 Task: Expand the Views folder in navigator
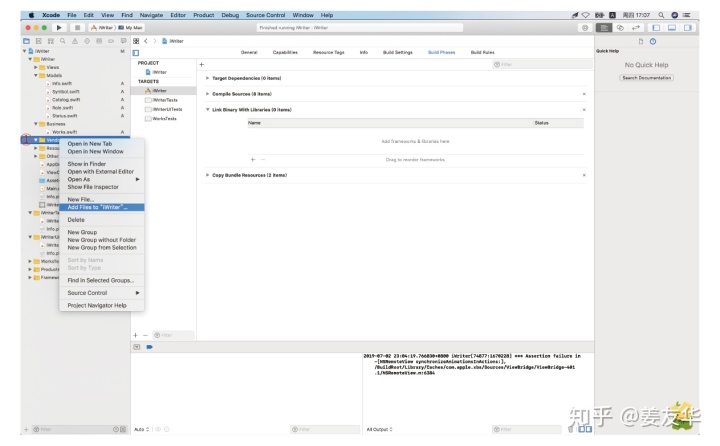click(35, 67)
